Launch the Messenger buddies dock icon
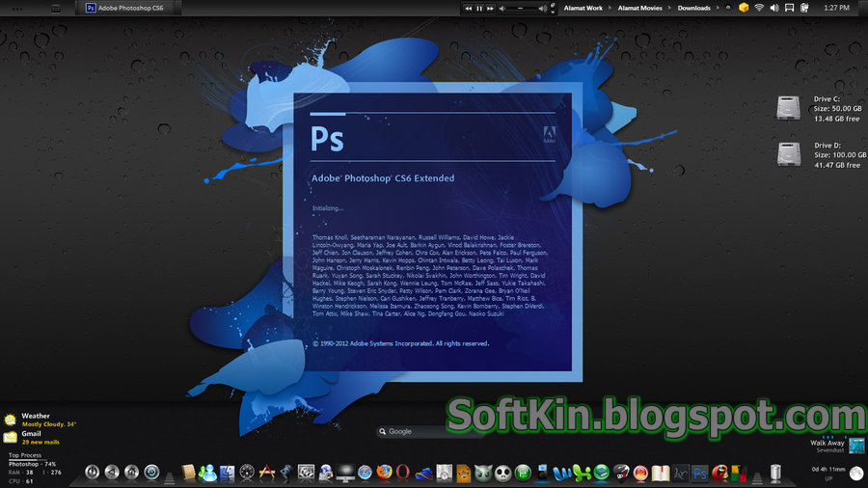Image resolution: width=868 pixels, height=488 pixels. (x=207, y=473)
